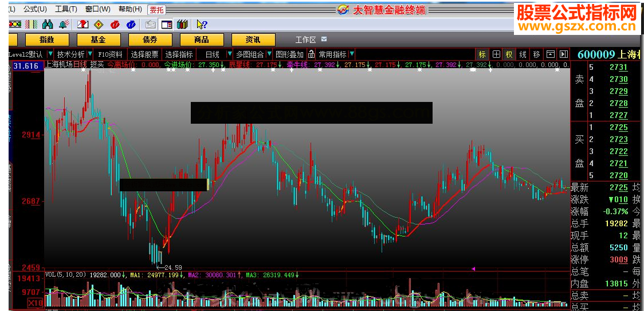Image resolution: width=644 pixels, height=311 pixels.
Task: Click the 600009 stock code title
Action: [x=596, y=54]
